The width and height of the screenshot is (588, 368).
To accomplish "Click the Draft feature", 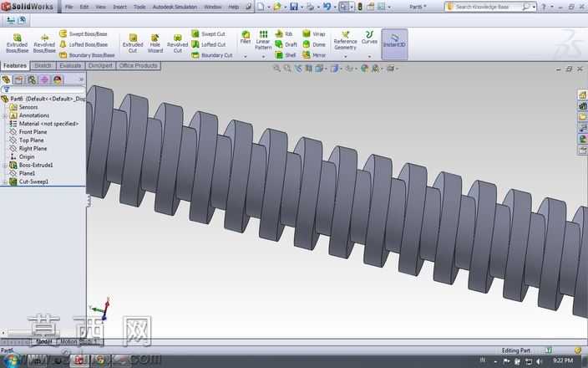I will 286,44.
